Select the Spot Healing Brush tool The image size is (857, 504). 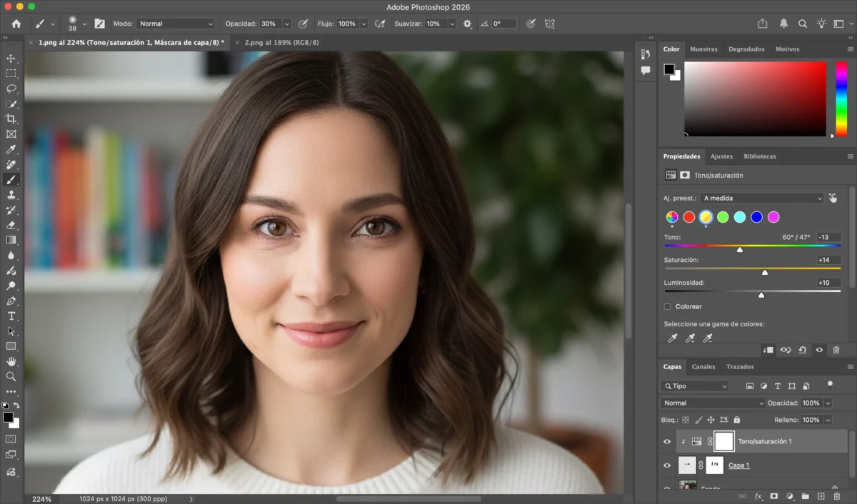[x=11, y=164]
